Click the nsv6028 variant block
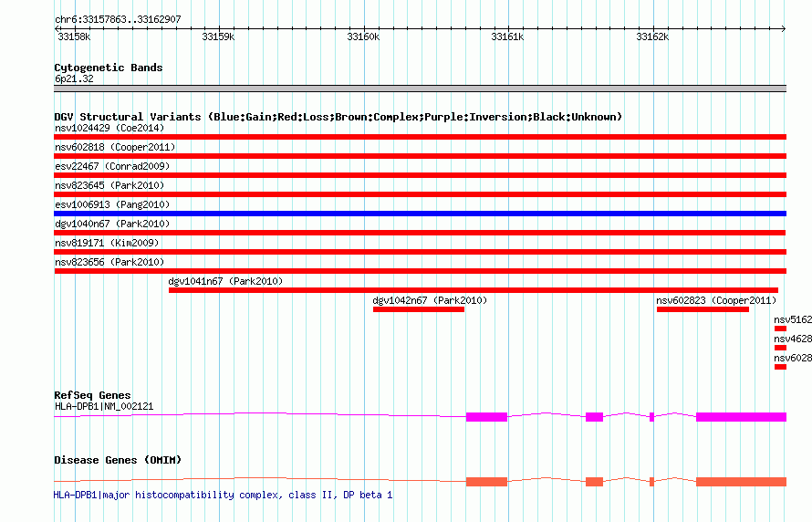This screenshot has height=522, width=812. coord(780,367)
